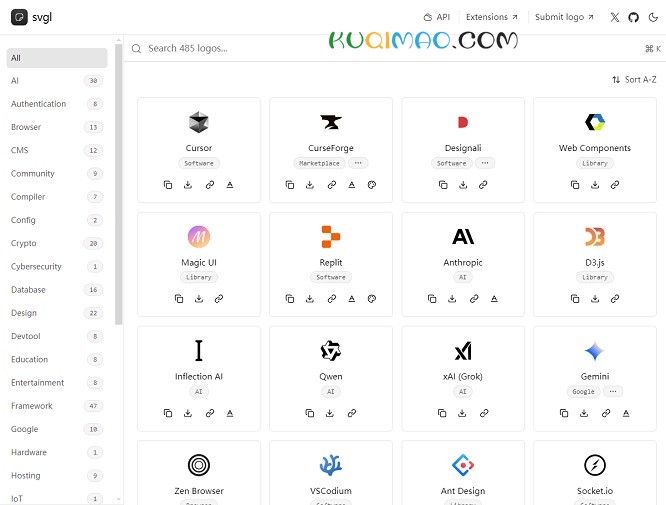
Task: Click the sidebar vertical scrollbar
Action: click(119, 184)
